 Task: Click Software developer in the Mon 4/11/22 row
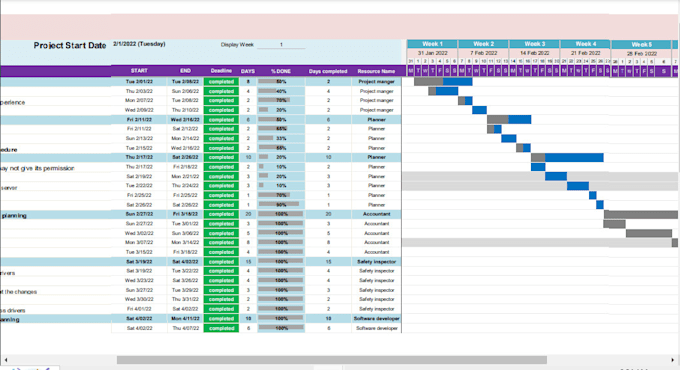click(376, 318)
